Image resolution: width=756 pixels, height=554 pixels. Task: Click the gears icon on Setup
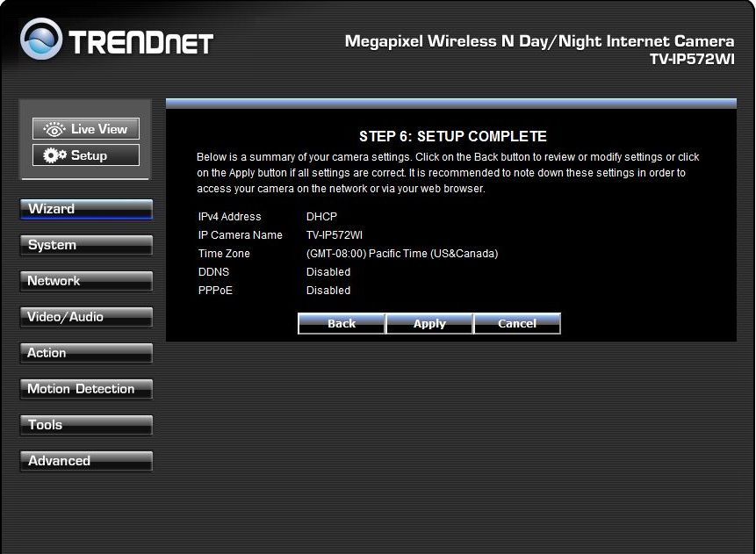tap(54, 155)
